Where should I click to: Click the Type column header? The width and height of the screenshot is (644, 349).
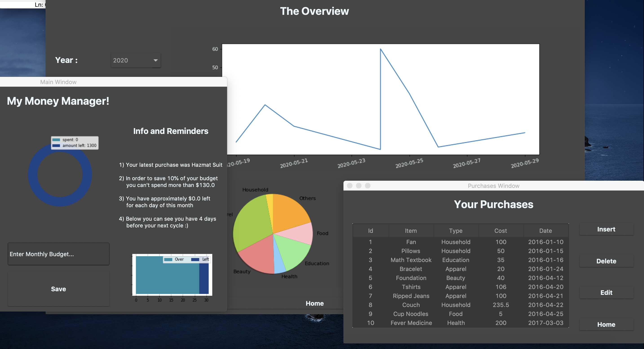(x=456, y=231)
